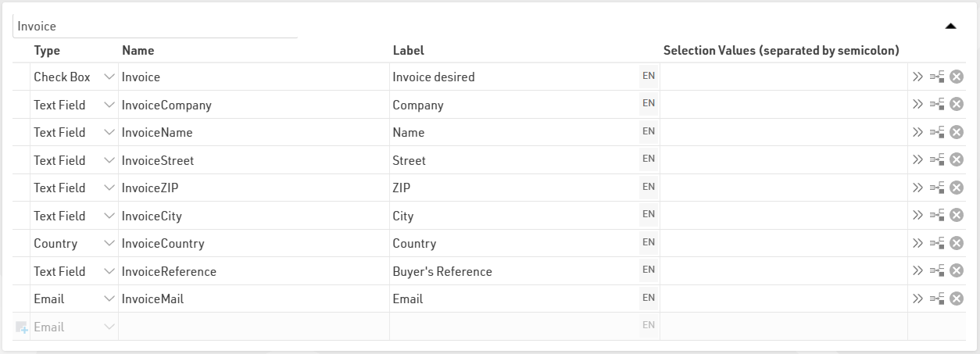Toggle EN language badge for Buyer's Reference
The image size is (980, 354).
tap(649, 270)
